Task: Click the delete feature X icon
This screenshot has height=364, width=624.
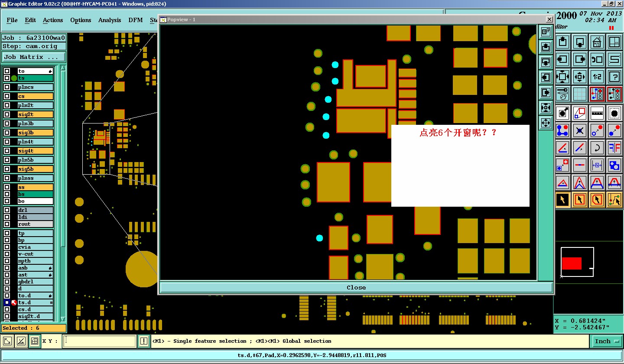Action: (580, 130)
